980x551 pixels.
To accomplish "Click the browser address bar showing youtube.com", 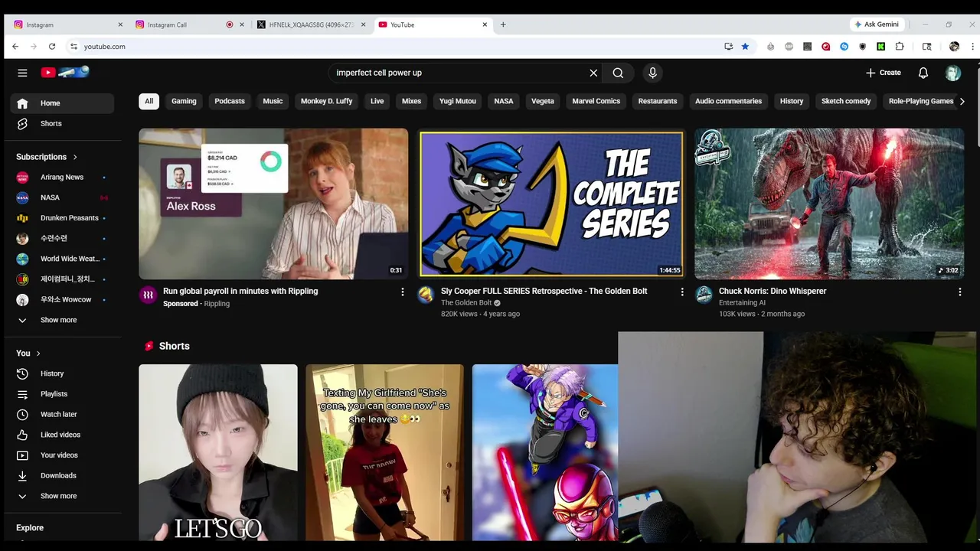I will (x=394, y=47).
